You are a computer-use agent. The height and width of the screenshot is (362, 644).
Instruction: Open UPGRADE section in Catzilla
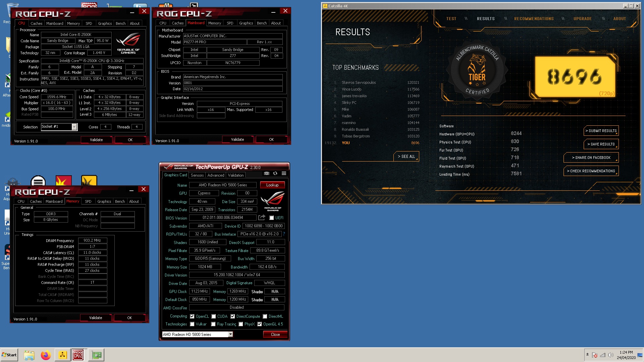(583, 19)
